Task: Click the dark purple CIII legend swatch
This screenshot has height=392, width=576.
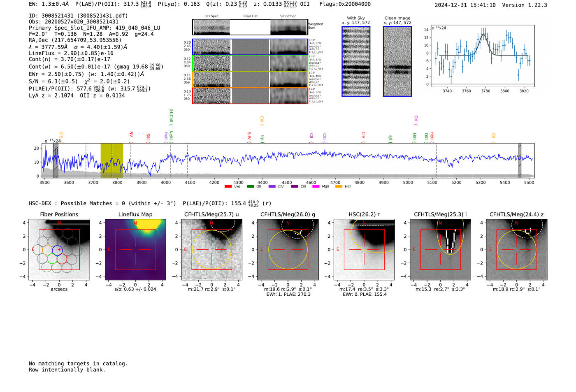Action: click(x=295, y=187)
